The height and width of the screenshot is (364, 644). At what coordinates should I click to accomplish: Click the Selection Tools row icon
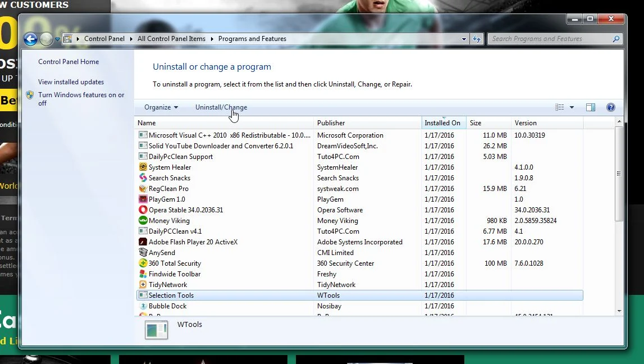pyautogui.click(x=143, y=295)
